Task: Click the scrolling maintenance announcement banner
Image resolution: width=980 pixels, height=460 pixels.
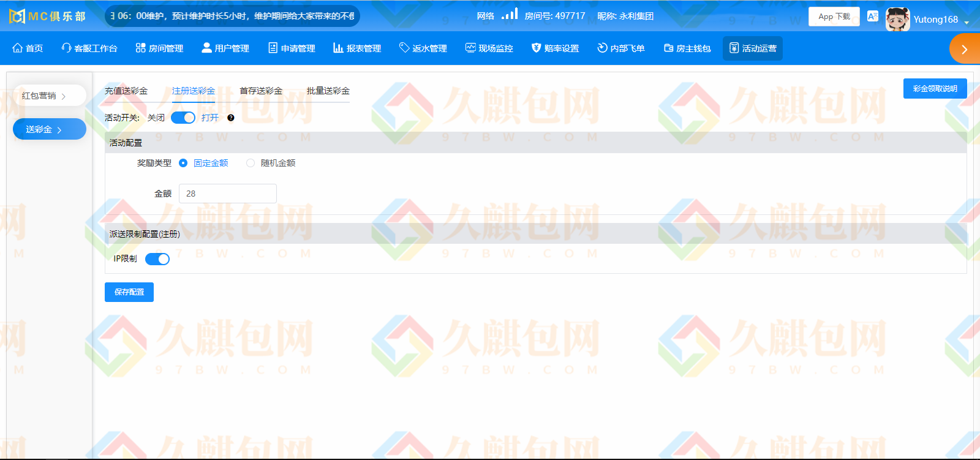Action: (233, 16)
